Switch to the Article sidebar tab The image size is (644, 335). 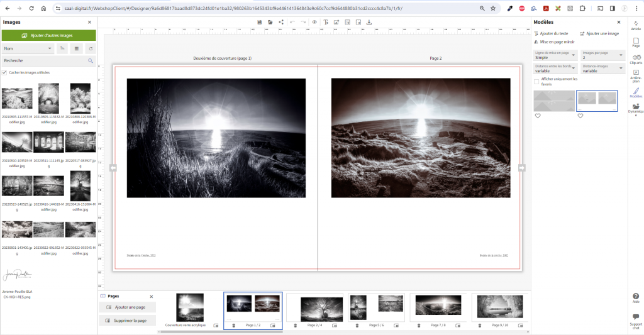[x=636, y=26]
